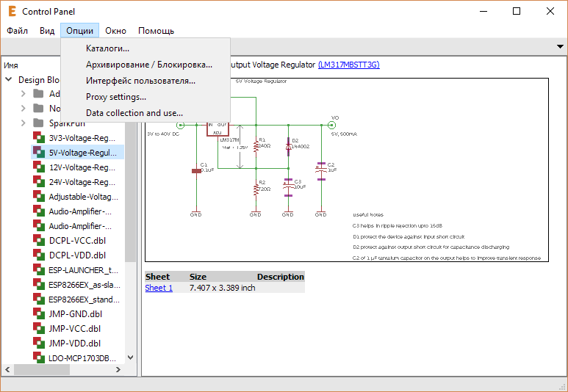The height and width of the screenshot is (392, 568).
Task: Collapse the Design Blocks tree node
Action: click(x=9, y=79)
